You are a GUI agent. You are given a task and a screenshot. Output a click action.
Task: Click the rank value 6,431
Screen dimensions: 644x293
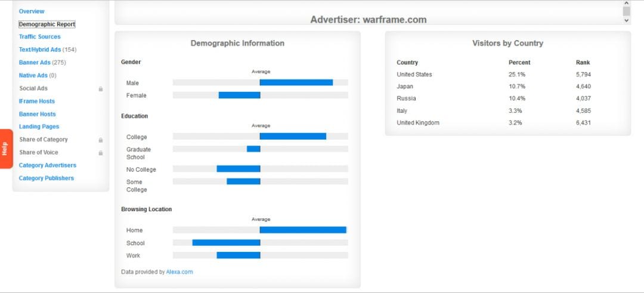[583, 122]
